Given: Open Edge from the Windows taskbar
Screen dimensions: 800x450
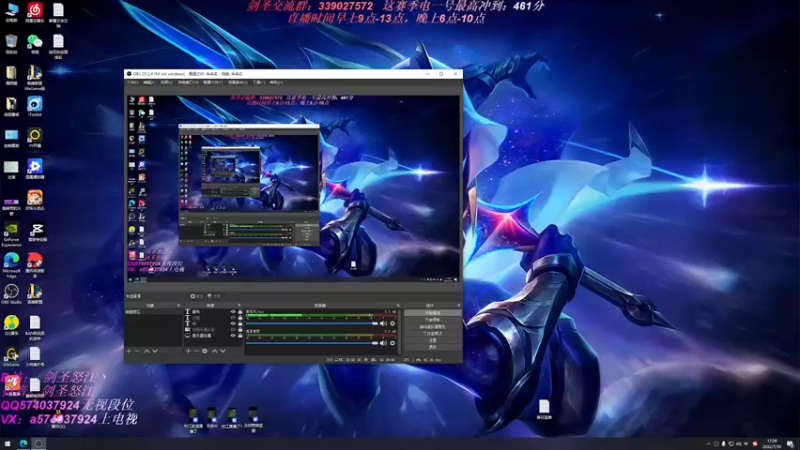Looking at the screenshot, I should [23, 443].
